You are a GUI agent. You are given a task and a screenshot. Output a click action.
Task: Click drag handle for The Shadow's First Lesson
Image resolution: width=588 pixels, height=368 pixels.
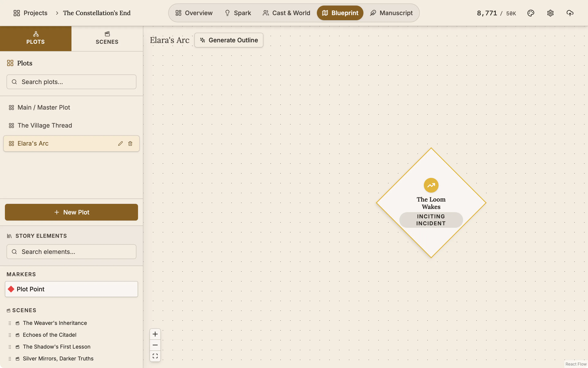[x=10, y=347]
